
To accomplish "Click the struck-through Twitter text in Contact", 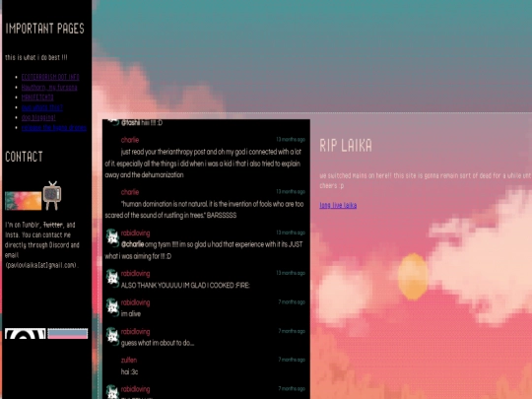I will tap(53, 225).
